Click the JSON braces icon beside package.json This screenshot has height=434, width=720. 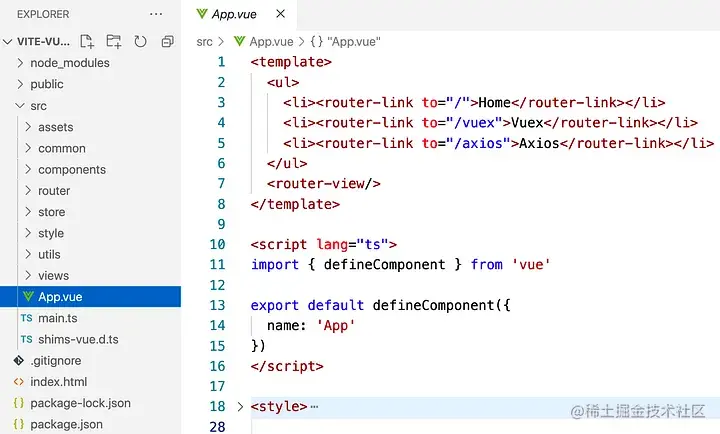click(x=18, y=424)
